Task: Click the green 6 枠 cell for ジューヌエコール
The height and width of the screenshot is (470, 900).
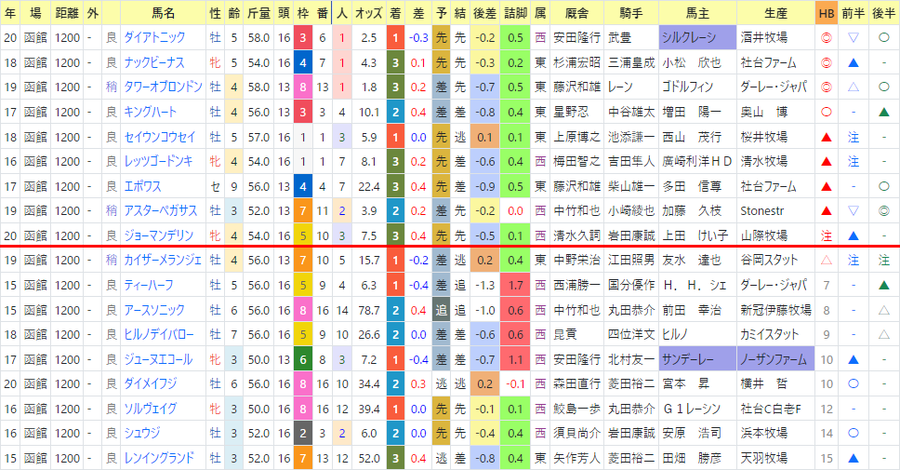Action: [303, 360]
